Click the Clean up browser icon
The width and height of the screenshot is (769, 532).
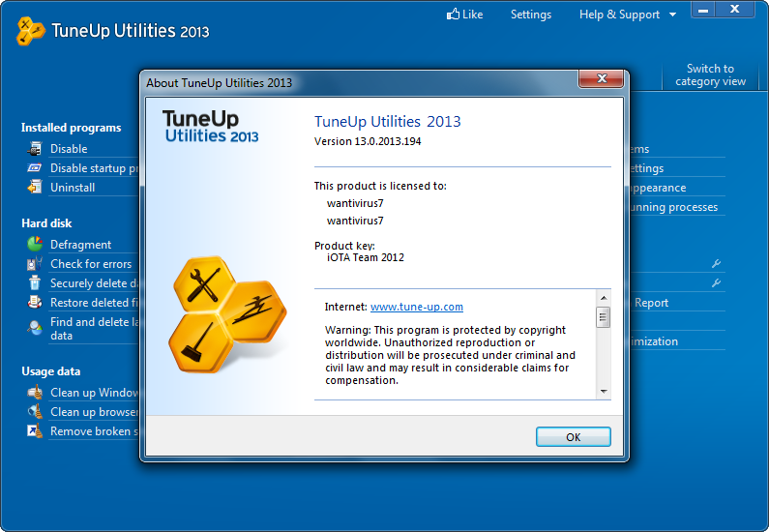click(34, 412)
